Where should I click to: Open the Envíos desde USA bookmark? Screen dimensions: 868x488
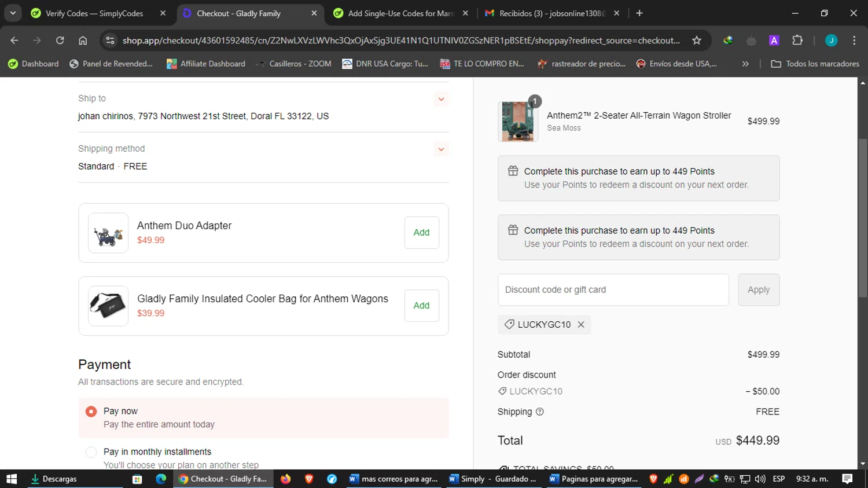pyautogui.click(x=676, y=64)
